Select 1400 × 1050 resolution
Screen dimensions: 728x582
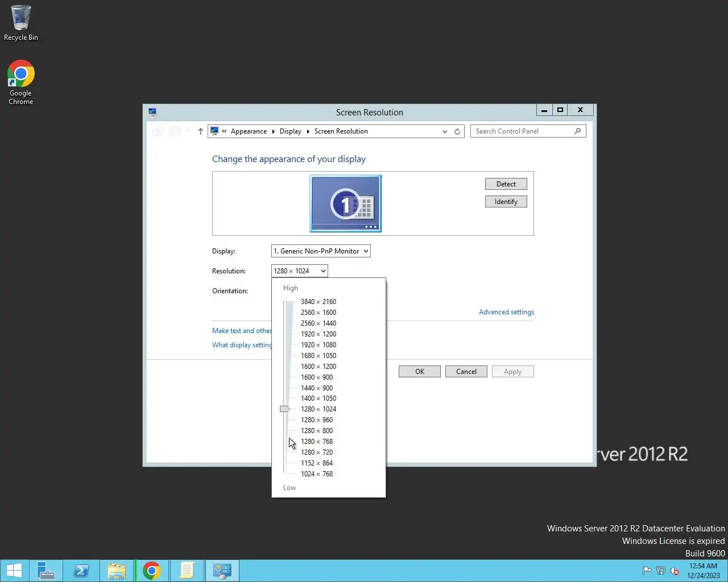(318, 398)
